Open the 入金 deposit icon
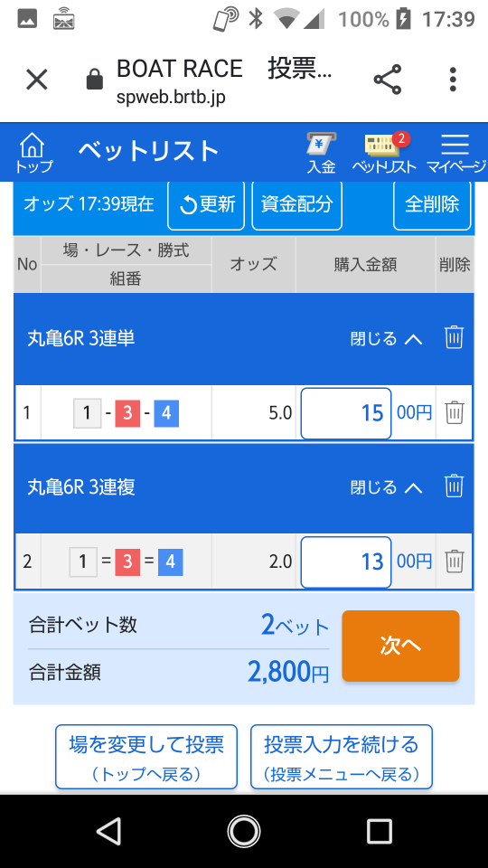Screen dimensions: 488x868 (x=322, y=154)
